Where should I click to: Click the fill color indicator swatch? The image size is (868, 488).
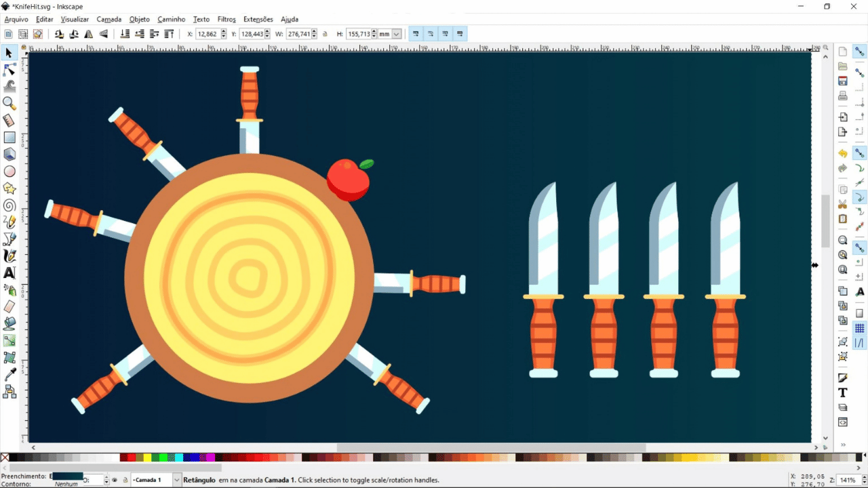[67, 476]
